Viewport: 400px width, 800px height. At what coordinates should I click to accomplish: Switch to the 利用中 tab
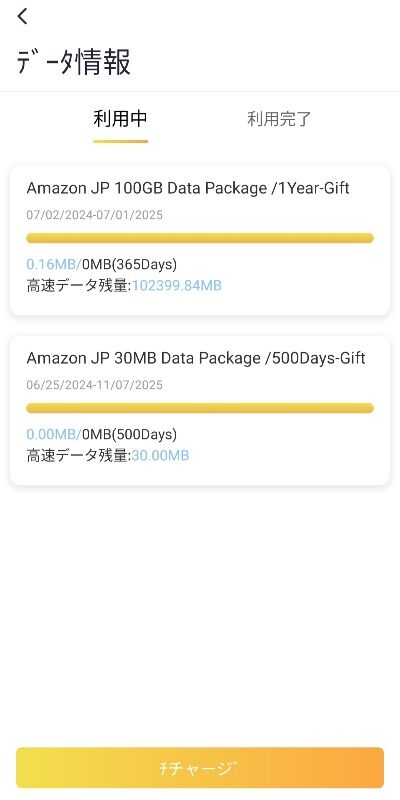click(x=120, y=119)
